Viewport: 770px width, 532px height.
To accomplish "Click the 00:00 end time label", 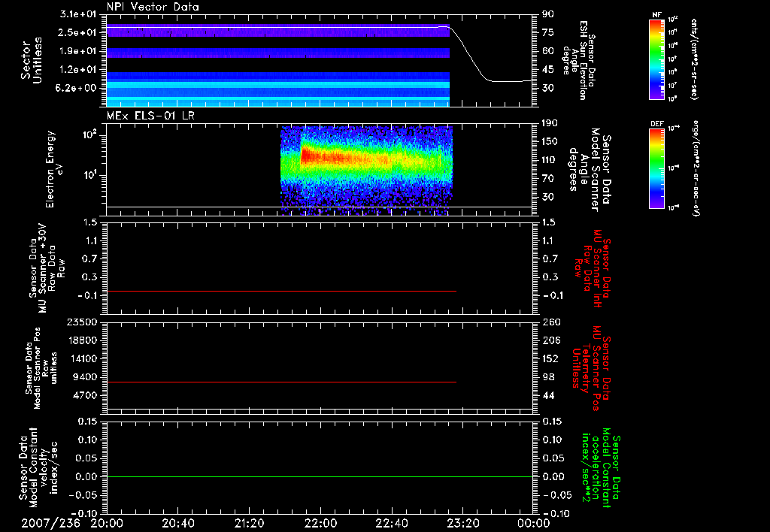I will coord(532,523).
